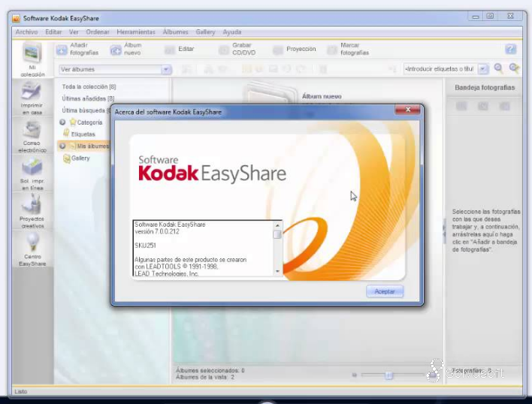The width and height of the screenshot is (532, 404).
Task: Click the Introducir etiquetas search field
Action: click(441, 69)
